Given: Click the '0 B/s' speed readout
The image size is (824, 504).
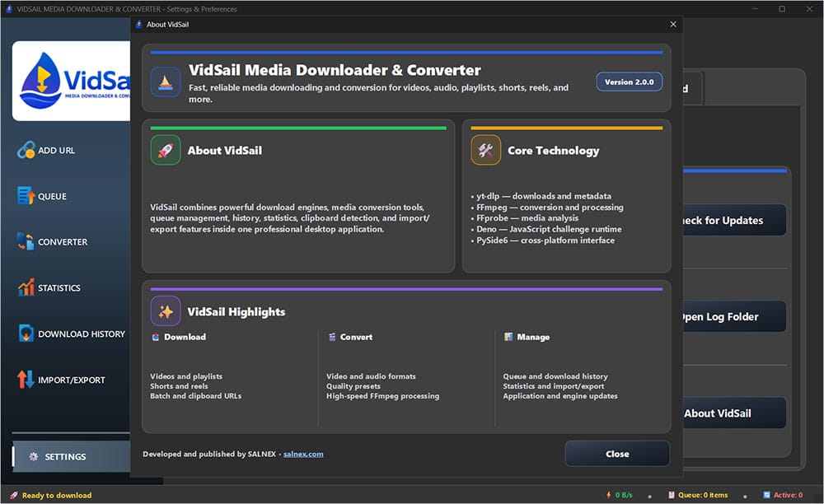Looking at the screenshot, I should (x=624, y=495).
